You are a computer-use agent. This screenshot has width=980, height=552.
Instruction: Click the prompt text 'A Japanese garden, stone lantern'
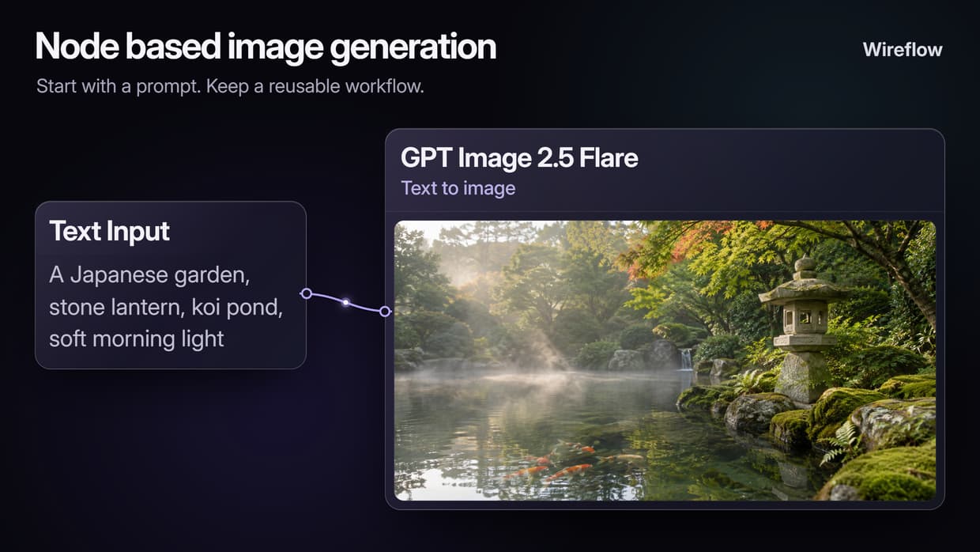(x=166, y=307)
